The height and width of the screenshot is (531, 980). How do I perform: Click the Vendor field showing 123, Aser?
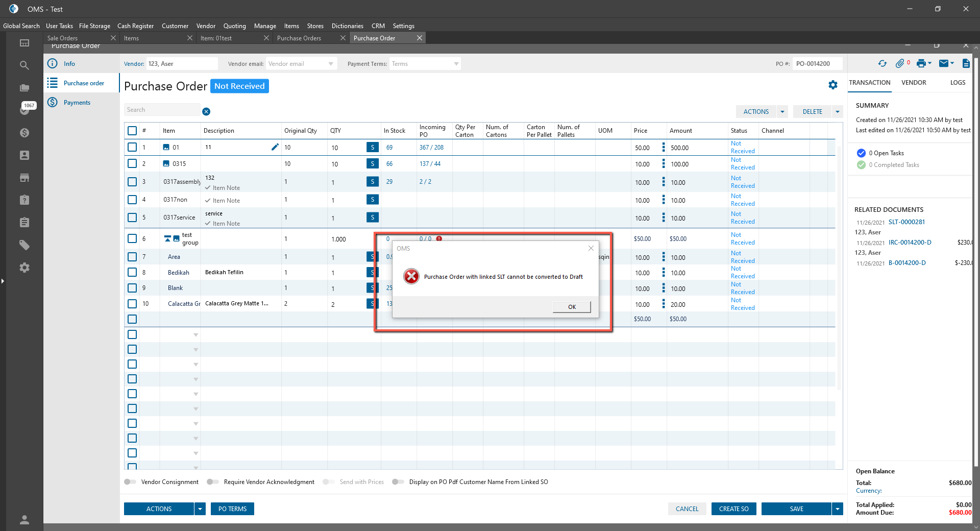(182, 64)
